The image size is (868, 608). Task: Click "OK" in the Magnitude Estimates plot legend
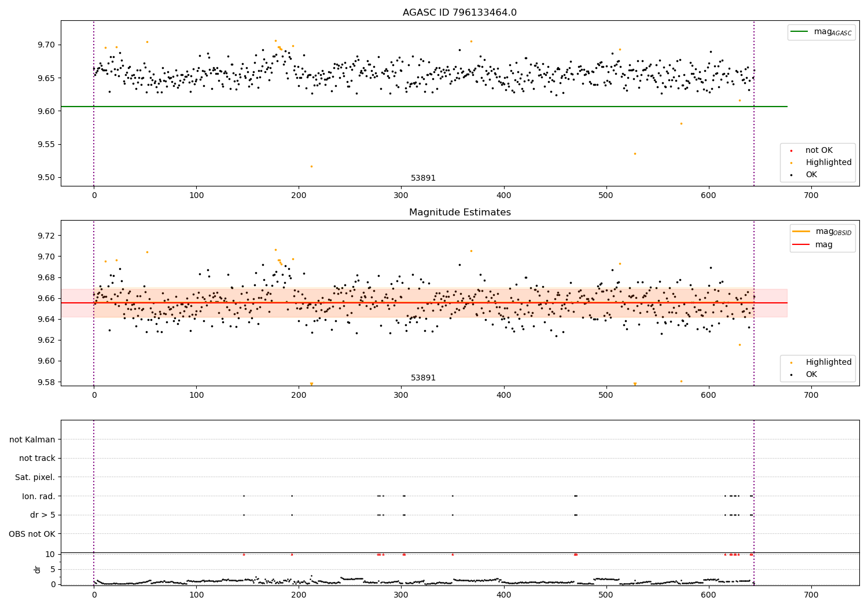coord(811,374)
